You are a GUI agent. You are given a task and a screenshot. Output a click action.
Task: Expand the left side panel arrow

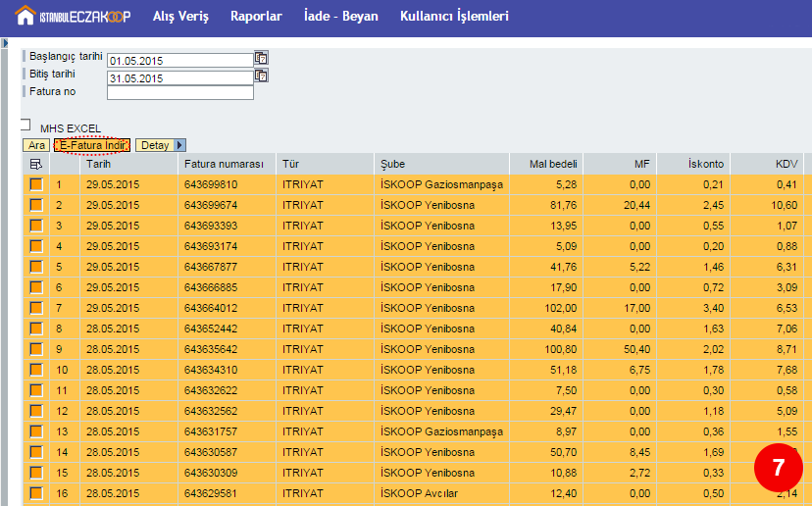tap(5, 43)
